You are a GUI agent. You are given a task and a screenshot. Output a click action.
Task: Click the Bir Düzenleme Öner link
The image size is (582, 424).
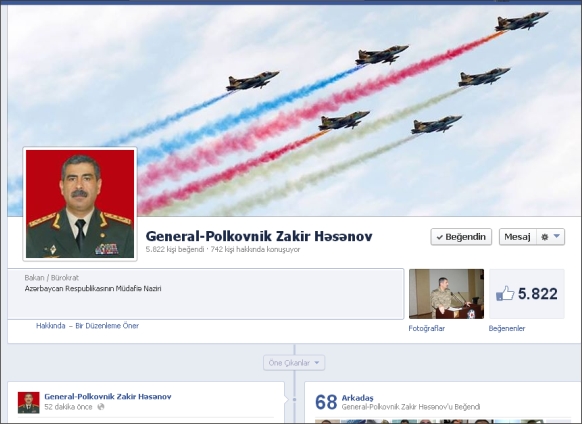coord(107,326)
